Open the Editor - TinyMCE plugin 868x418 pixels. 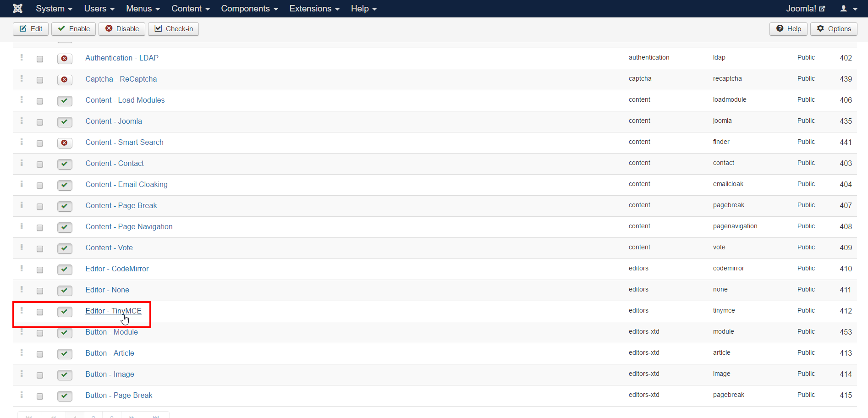(113, 311)
